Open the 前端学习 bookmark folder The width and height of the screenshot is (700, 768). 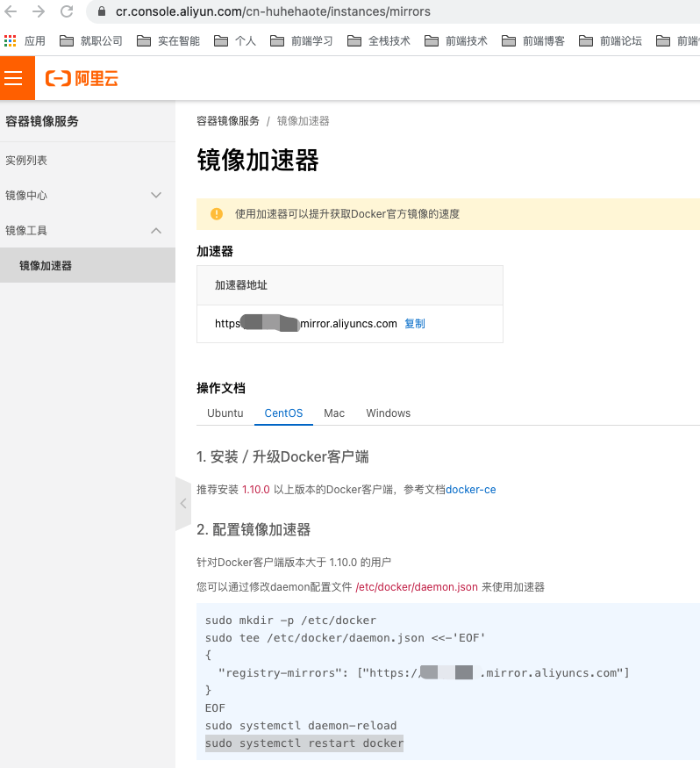302,41
